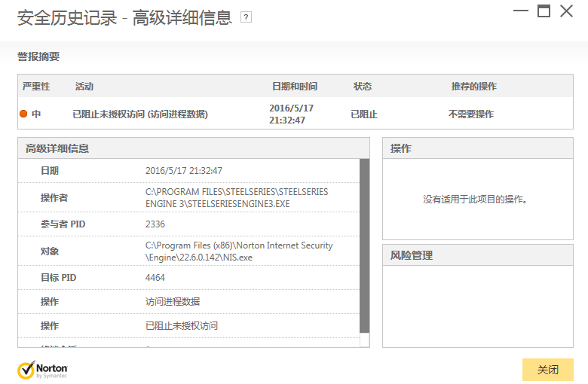Image resolution: width=588 pixels, height=384 pixels.
Task: Click the Norton by Symantec logo
Action: point(42,370)
